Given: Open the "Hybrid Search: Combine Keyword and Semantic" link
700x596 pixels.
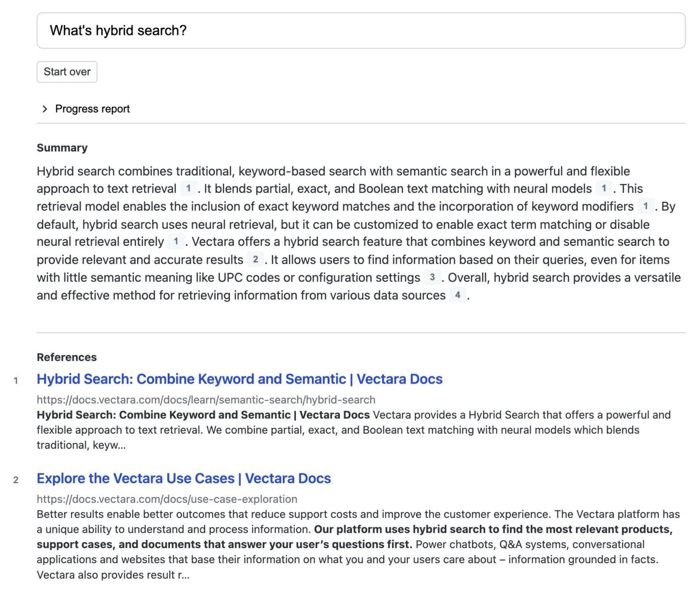Looking at the screenshot, I should click(x=239, y=379).
